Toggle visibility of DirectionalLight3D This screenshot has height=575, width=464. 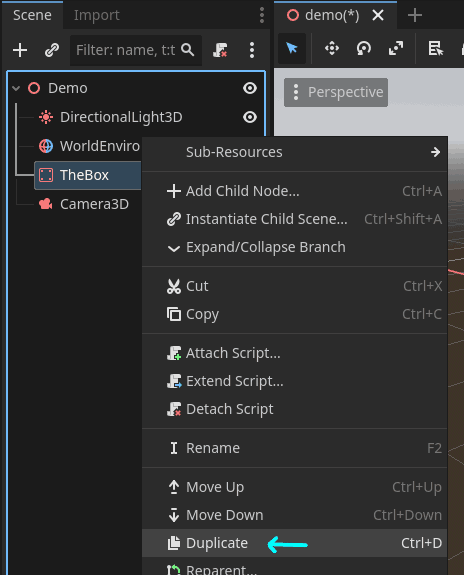coord(250,117)
